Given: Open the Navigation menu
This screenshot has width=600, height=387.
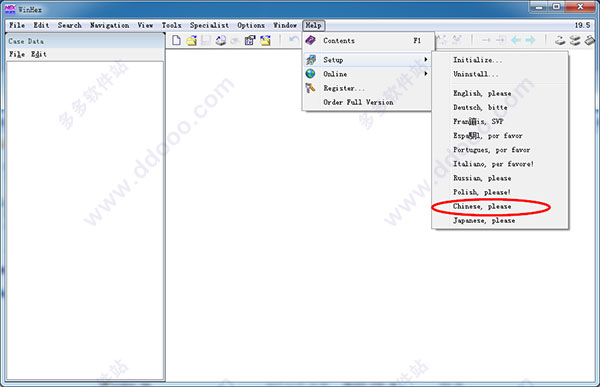Looking at the screenshot, I should coord(109,25).
